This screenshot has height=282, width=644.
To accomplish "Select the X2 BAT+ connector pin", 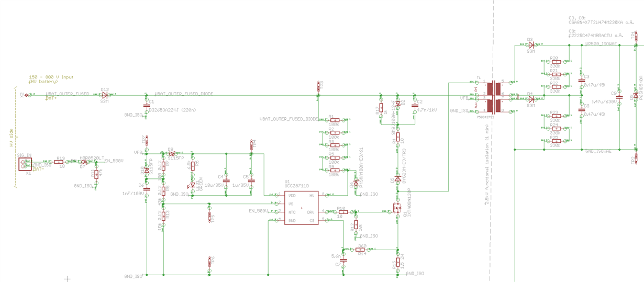I will point(27,95).
